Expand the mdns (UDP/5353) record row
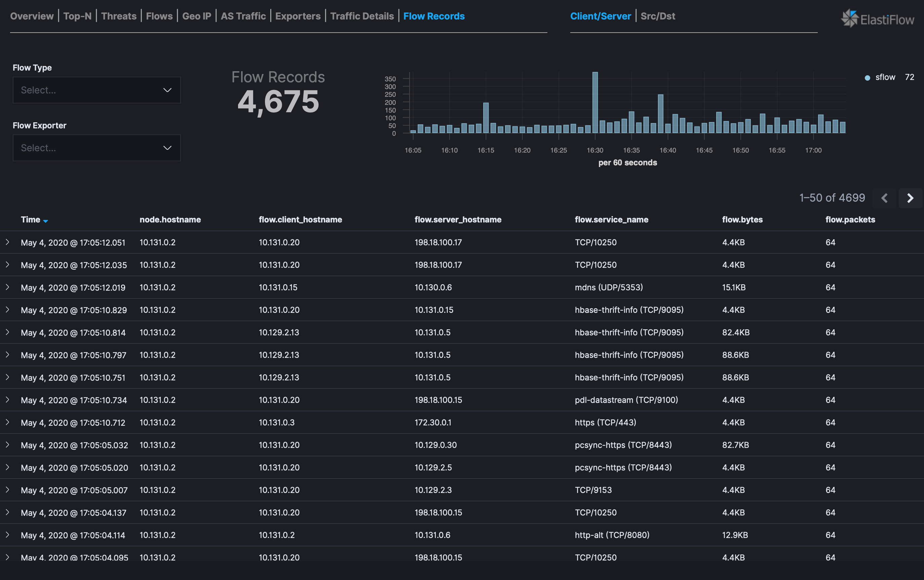 click(7, 287)
